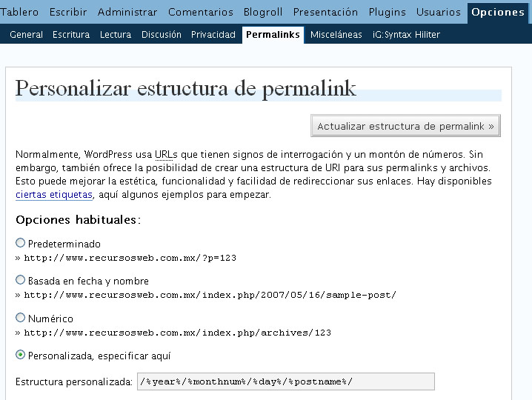Screen dimensions: 532x400
Task: Click Actualizar estructura de permalink button
Action: (x=405, y=126)
